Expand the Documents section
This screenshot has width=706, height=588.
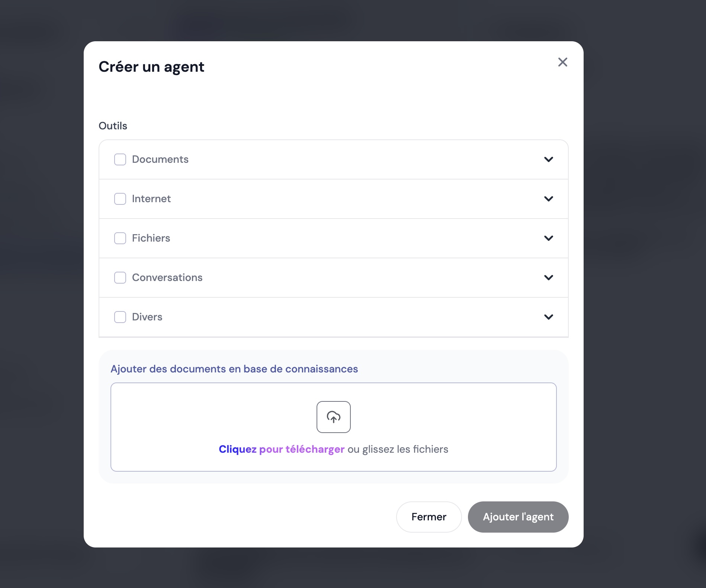tap(548, 159)
